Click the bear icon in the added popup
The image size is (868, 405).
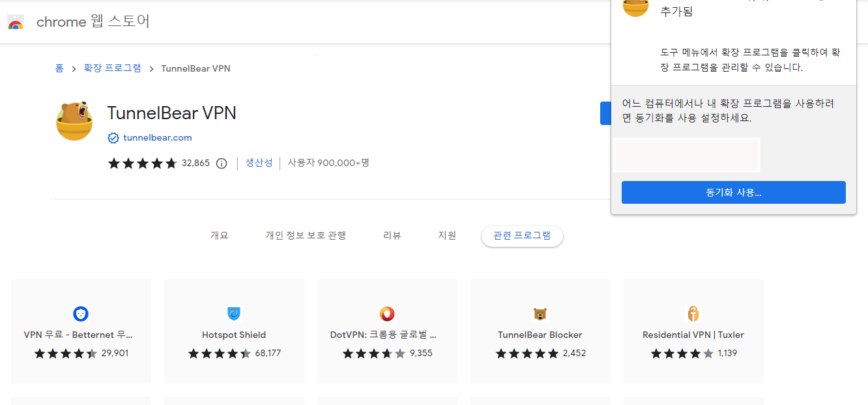[636, 8]
